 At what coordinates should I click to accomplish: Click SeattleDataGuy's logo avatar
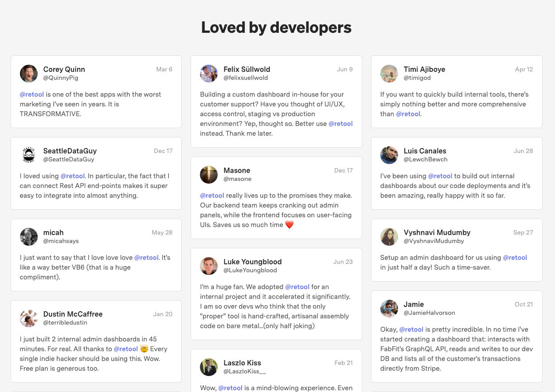click(29, 155)
